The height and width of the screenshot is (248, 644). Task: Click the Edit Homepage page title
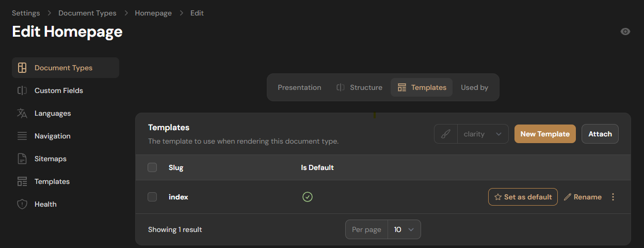tap(67, 32)
